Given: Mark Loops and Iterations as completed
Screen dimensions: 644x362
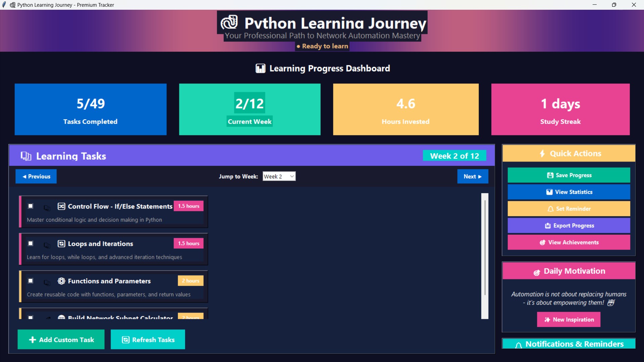Looking at the screenshot, I should (x=30, y=243).
